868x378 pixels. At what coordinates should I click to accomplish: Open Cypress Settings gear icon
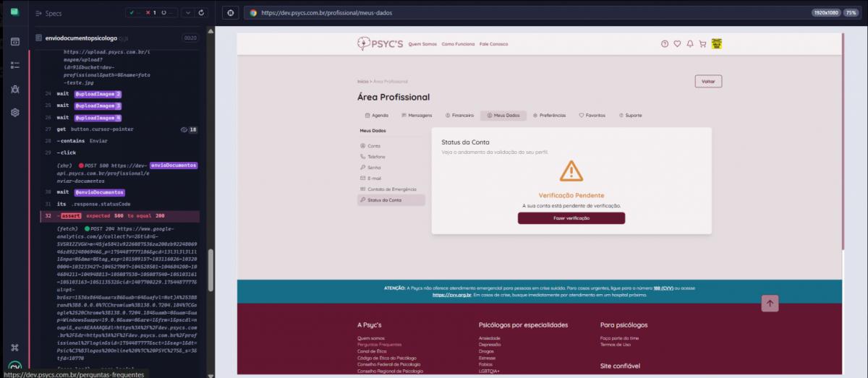pos(14,113)
